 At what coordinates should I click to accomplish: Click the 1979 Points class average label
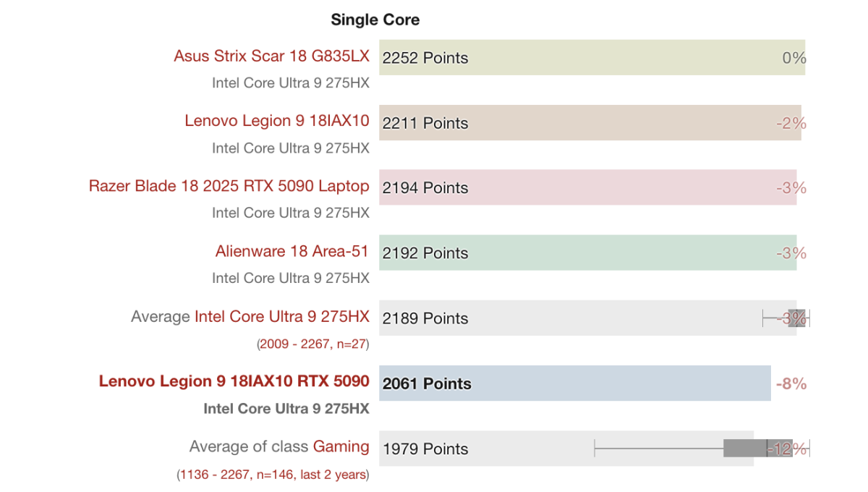[x=425, y=449]
